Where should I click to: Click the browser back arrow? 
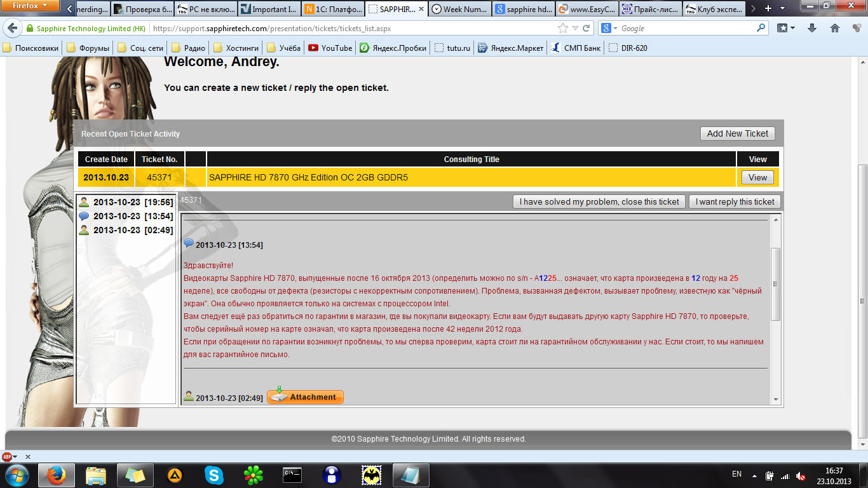click(x=13, y=28)
